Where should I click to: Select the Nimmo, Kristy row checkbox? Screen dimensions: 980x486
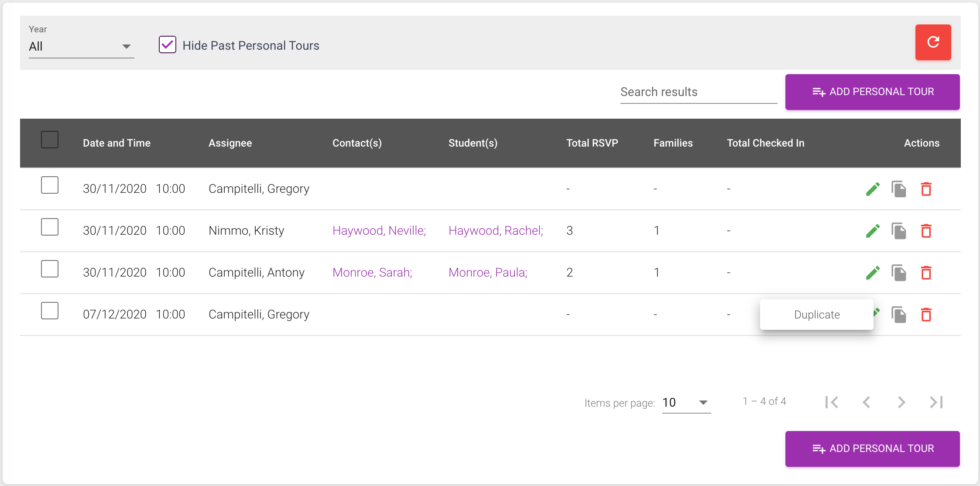coord(50,227)
